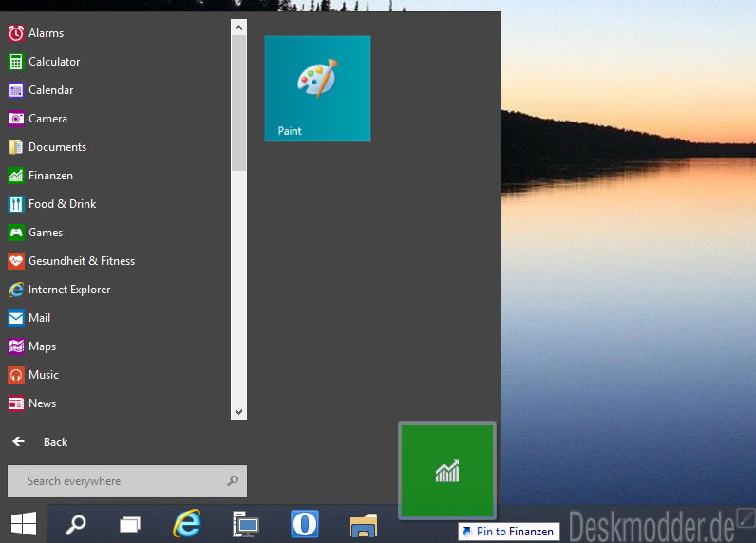Click the Camera app icon

pyautogui.click(x=16, y=119)
